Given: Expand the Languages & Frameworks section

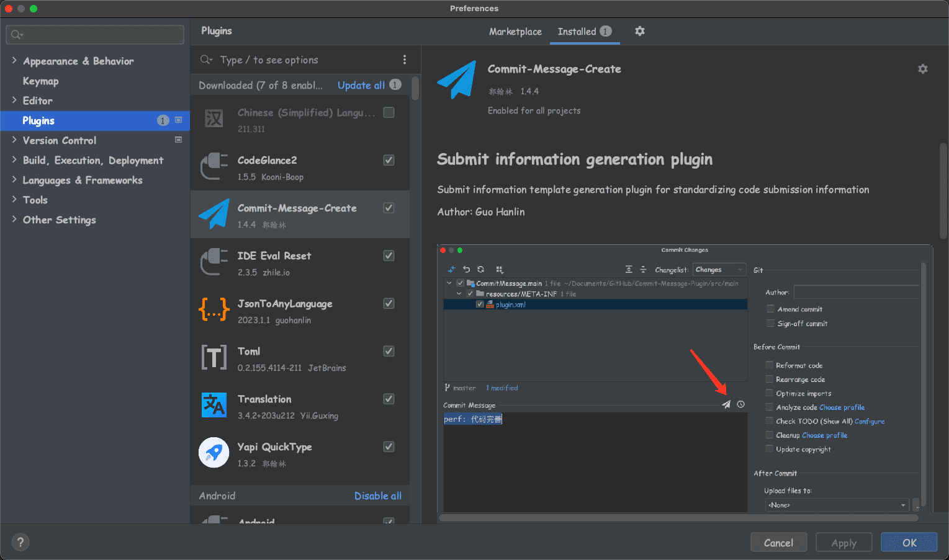Looking at the screenshot, I should click(14, 180).
